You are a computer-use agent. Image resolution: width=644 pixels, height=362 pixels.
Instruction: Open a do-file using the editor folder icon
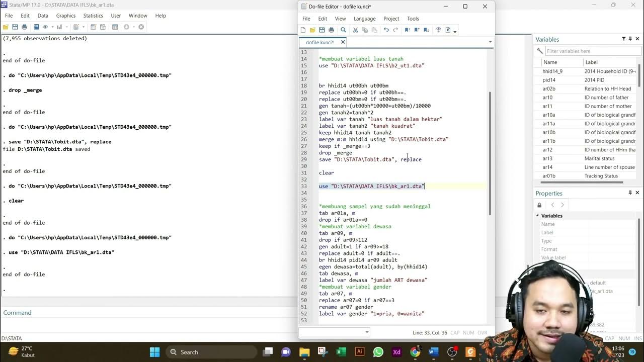pyautogui.click(x=312, y=30)
